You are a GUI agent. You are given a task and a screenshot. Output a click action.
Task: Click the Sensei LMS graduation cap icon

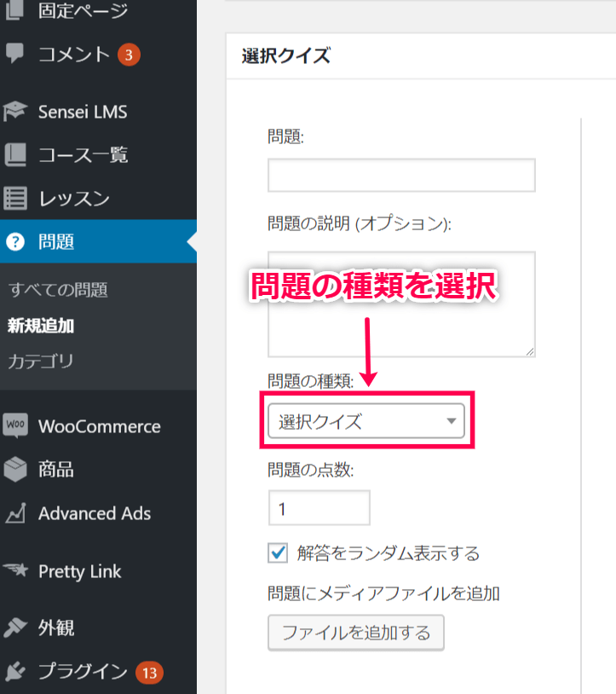14,111
